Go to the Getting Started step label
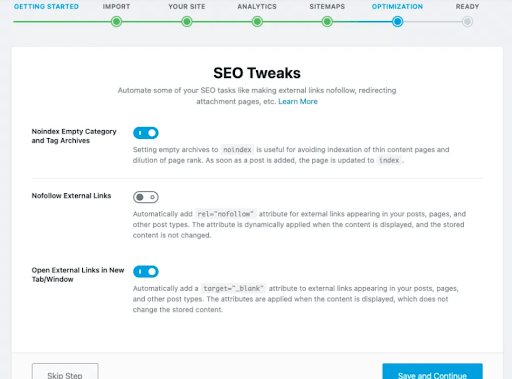 (46, 6)
